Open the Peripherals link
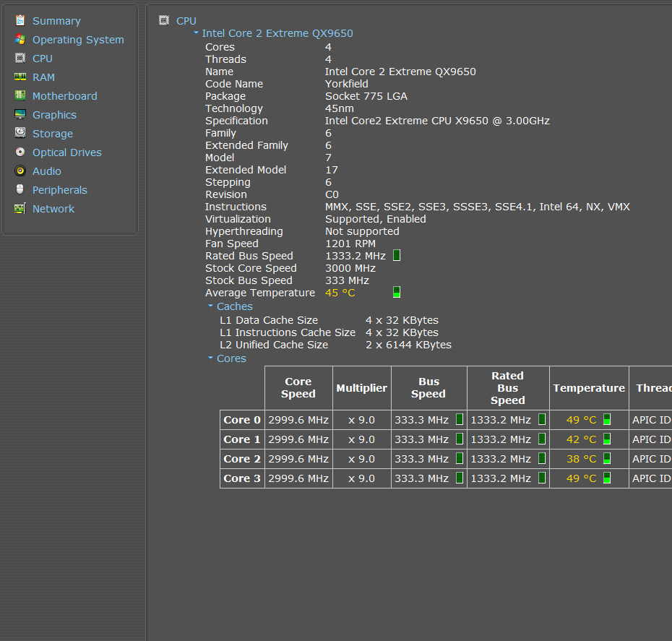The image size is (672, 641). [x=59, y=190]
